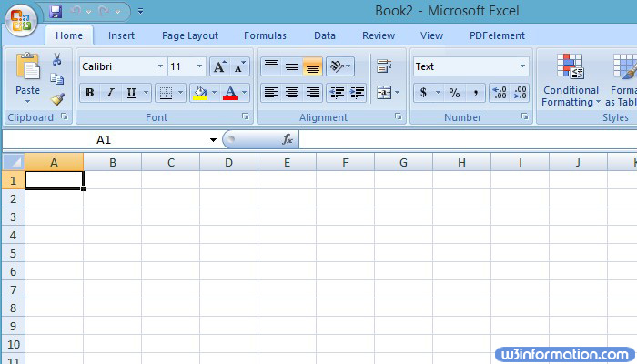This screenshot has height=364, width=637.
Task: Set Top Align vertical alignment
Action: [x=271, y=66]
